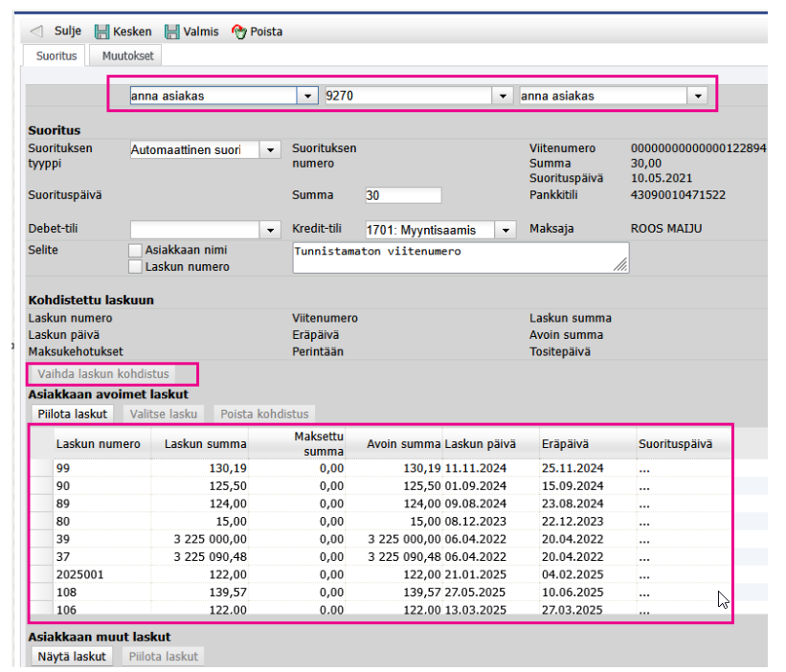This screenshot has width=786, height=672.
Task: Select invoice row number 37
Action: [x=381, y=557]
